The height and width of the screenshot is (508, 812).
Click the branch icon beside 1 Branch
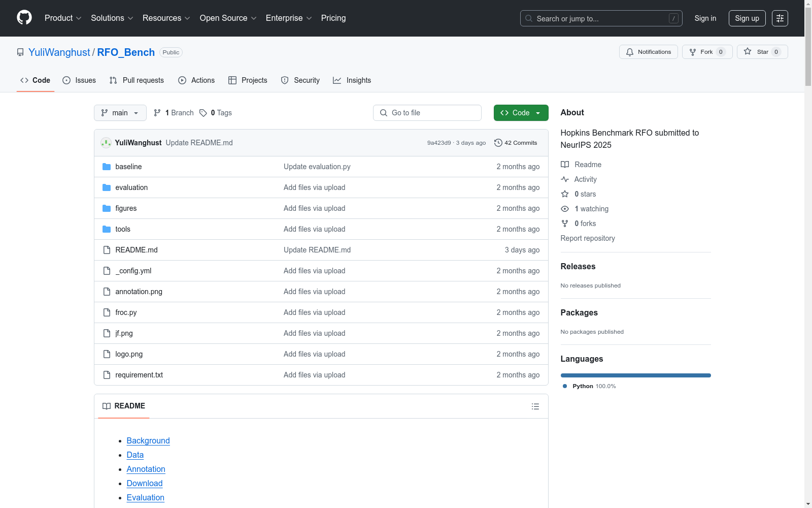(x=157, y=113)
